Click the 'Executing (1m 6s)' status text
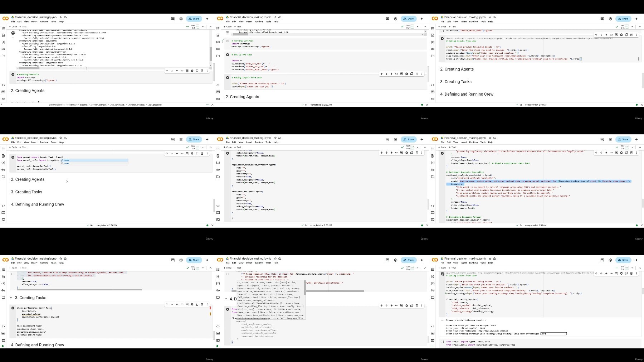The height and width of the screenshot is (362, 644). point(57,105)
